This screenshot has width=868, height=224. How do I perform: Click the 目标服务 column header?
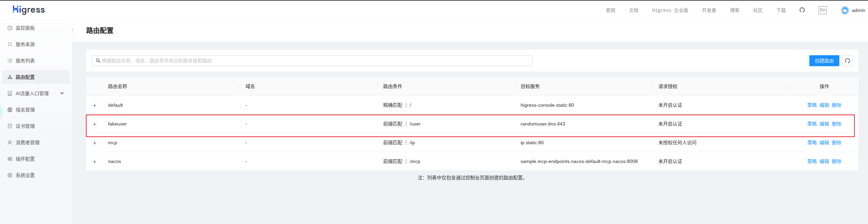pyautogui.click(x=530, y=86)
